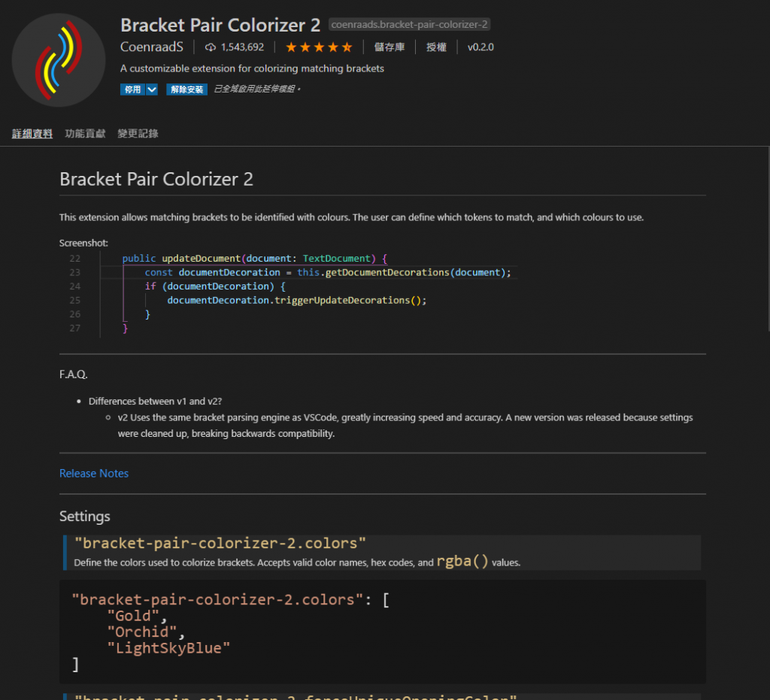
Task: Open the disable (停用) dropdown arrow
Action: (x=152, y=89)
